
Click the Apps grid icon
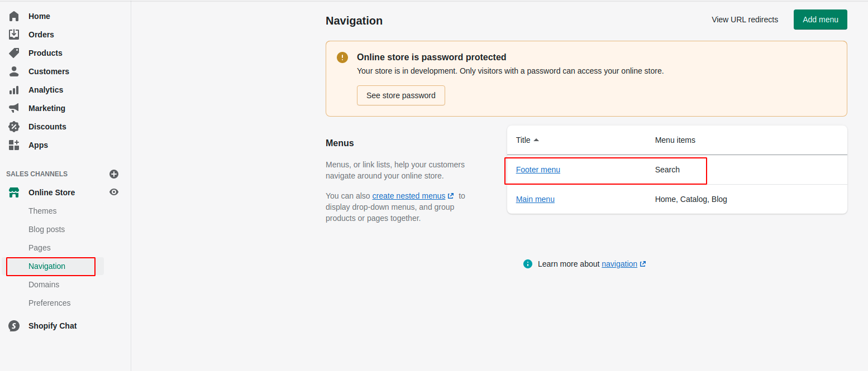point(14,145)
